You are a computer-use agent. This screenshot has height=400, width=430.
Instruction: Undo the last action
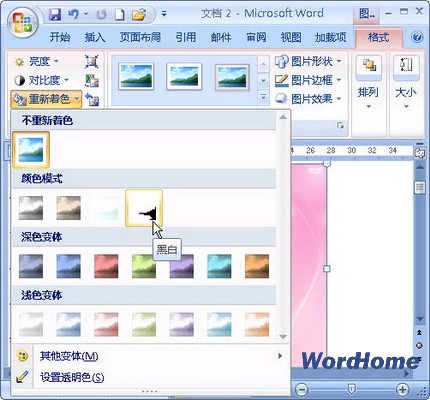[x=73, y=14]
